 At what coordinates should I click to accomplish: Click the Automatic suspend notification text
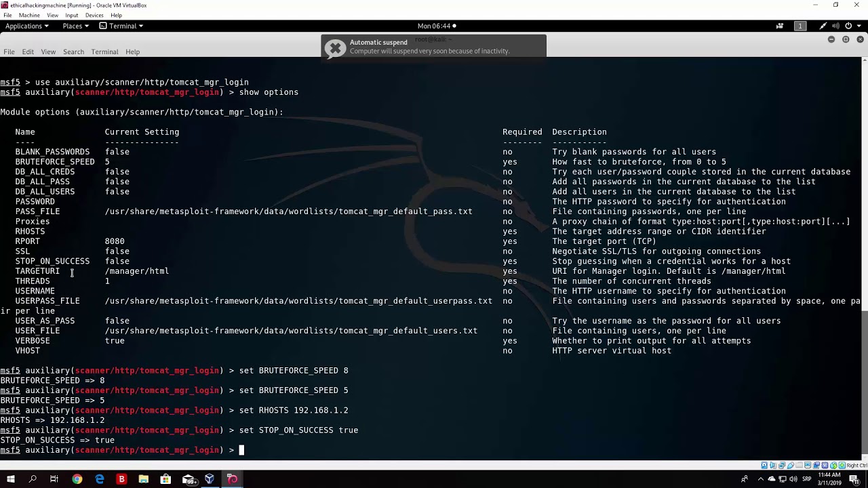pos(429,47)
